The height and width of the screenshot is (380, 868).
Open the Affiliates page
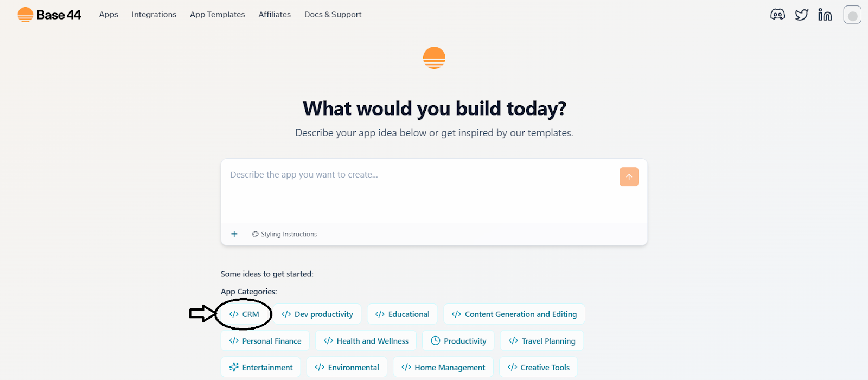[x=275, y=15]
